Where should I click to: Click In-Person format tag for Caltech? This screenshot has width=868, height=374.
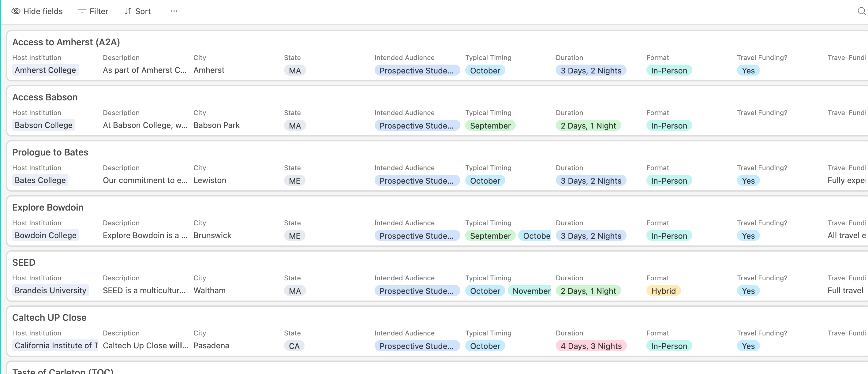[669, 346]
